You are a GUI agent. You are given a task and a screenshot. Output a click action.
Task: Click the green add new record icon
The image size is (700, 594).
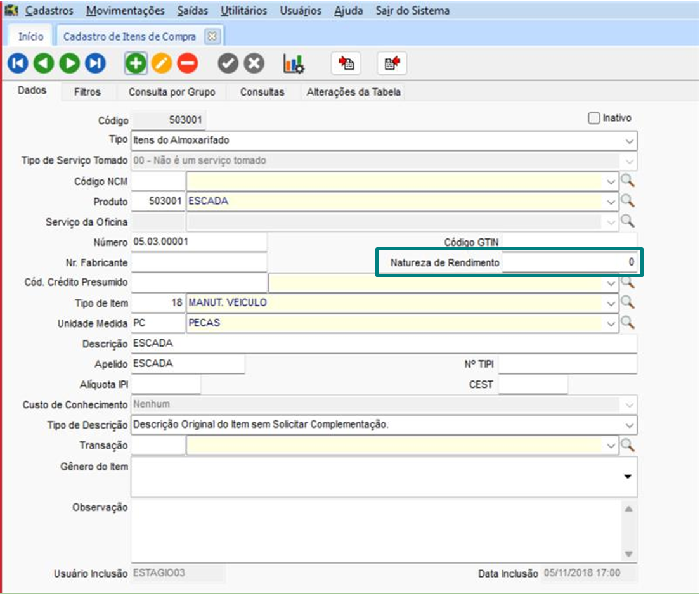(135, 63)
